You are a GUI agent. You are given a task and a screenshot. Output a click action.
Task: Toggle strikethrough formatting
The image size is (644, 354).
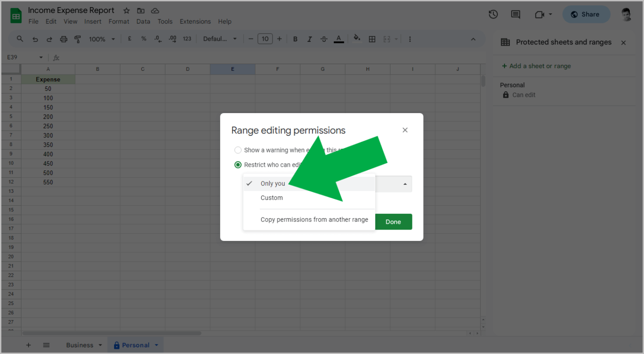(x=324, y=39)
